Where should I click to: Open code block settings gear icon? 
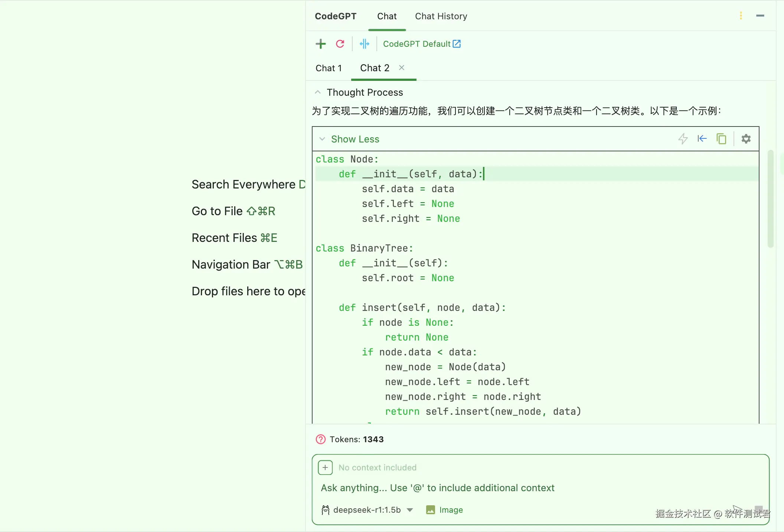[746, 139]
